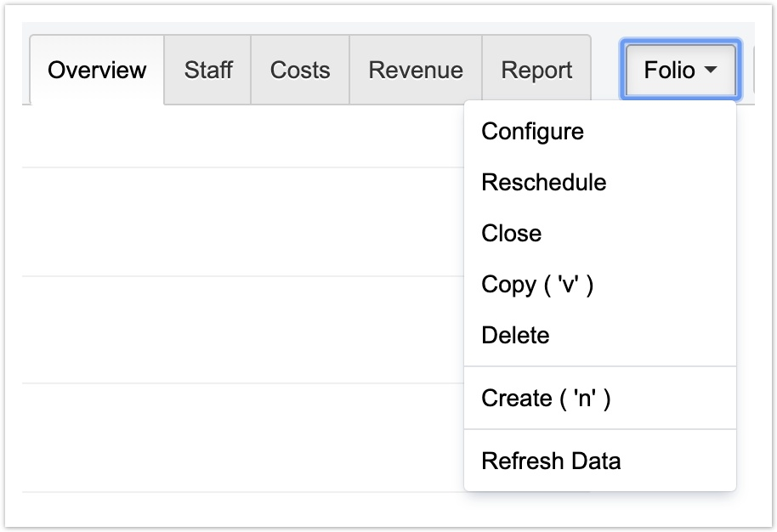Choose Refresh Data in the menu

point(551,461)
